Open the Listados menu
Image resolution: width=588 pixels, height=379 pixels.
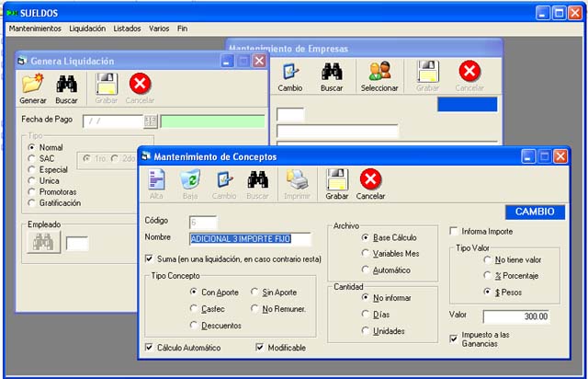129,29
